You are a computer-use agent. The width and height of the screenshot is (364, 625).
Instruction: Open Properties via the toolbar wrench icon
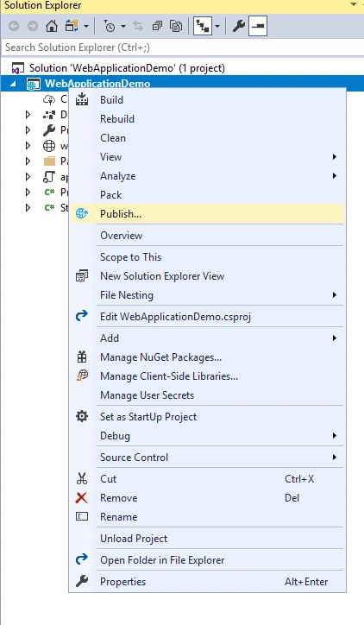click(x=238, y=26)
